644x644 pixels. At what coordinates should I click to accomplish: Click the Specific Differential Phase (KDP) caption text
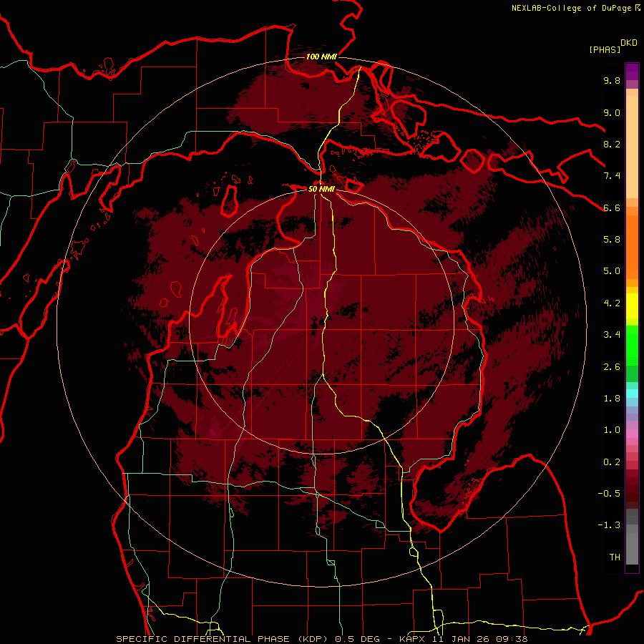coord(223,639)
